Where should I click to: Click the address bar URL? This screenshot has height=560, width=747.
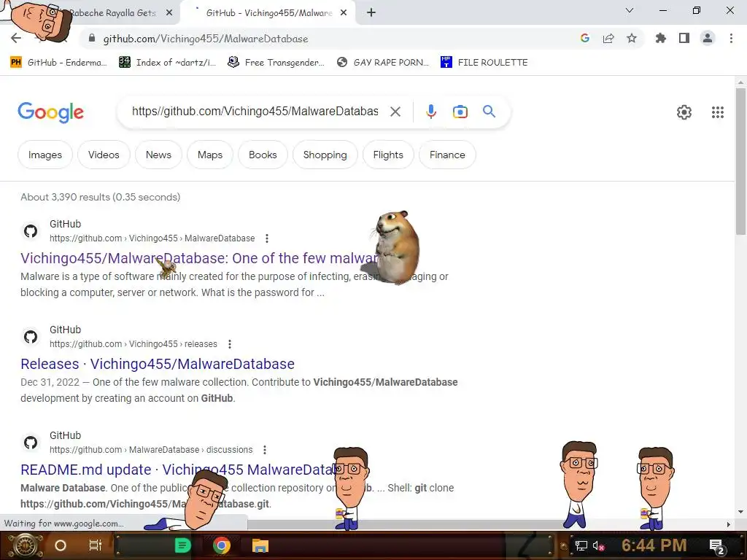206,39
